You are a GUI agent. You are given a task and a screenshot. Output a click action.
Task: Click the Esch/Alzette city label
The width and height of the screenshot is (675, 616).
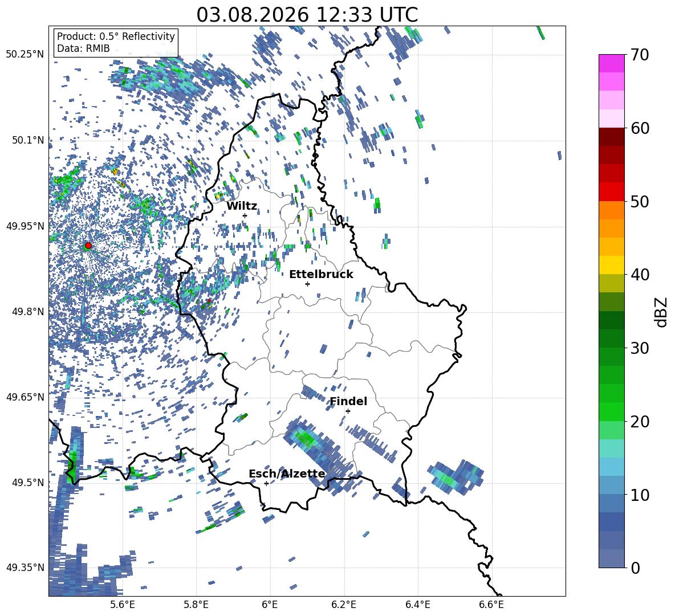(287, 474)
